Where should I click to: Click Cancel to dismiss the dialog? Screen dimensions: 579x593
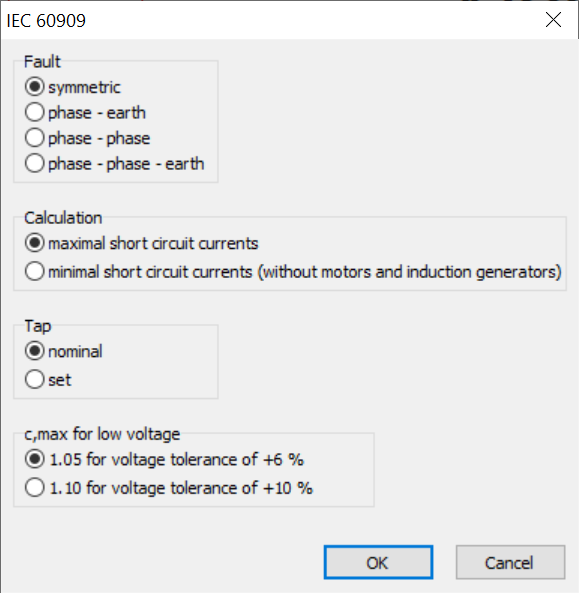511,562
